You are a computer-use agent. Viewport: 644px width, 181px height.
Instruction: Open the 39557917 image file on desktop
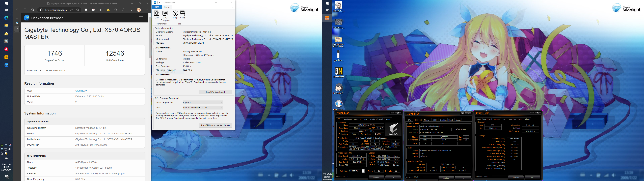point(338,7)
